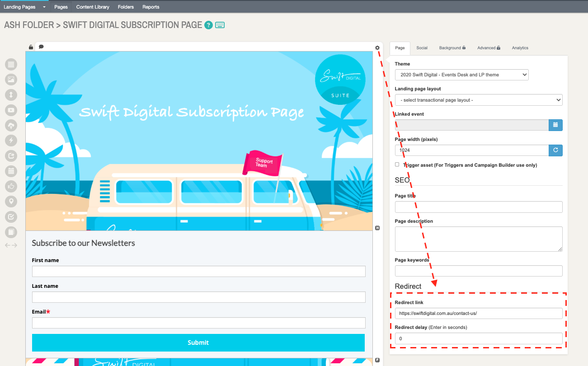The height and width of the screenshot is (366, 588).
Task: Click the Redirect link input field
Action: point(479,314)
